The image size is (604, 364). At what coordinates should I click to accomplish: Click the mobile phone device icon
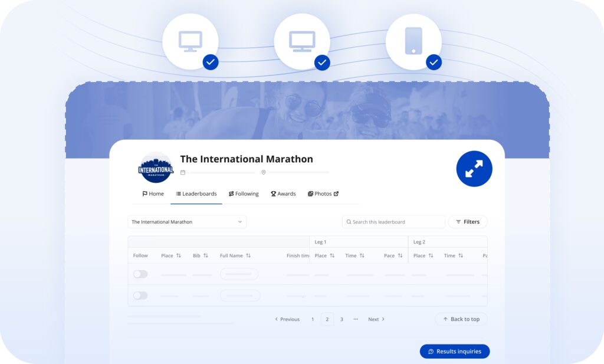pyautogui.click(x=413, y=41)
